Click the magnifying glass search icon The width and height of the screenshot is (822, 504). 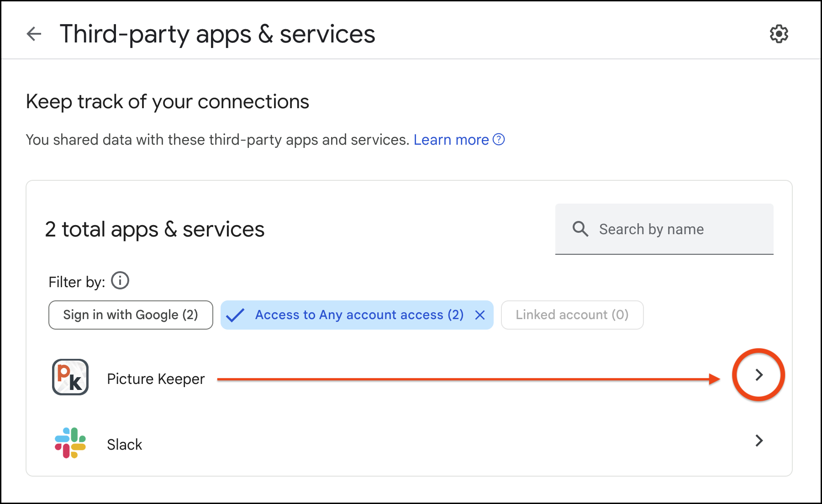(x=580, y=228)
